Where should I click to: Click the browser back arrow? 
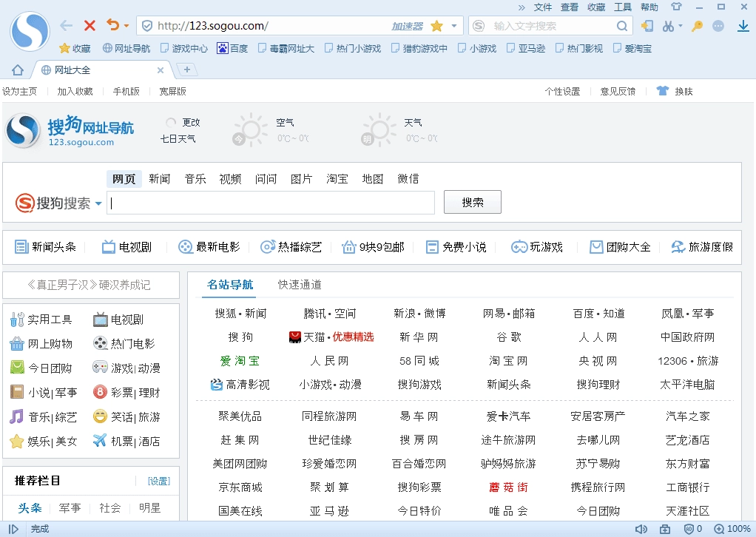click(x=66, y=26)
